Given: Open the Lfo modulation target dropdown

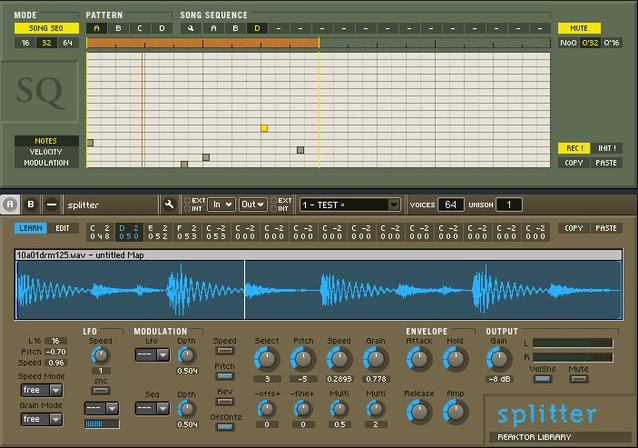Looking at the screenshot, I should coord(152,355).
